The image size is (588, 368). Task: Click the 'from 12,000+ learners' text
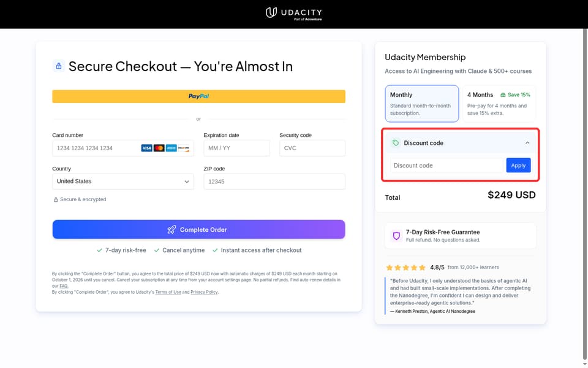(473, 267)
